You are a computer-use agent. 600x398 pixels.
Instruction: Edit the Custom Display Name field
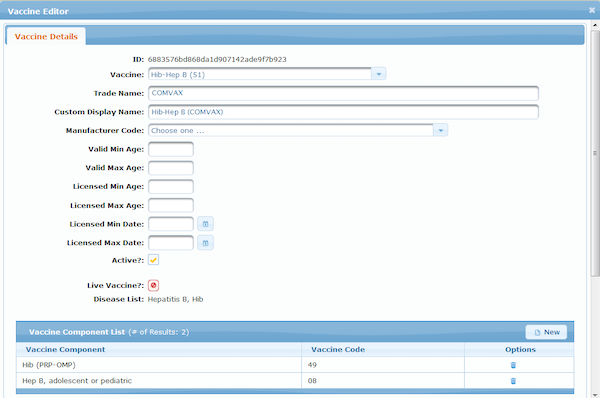coord(343,112)
